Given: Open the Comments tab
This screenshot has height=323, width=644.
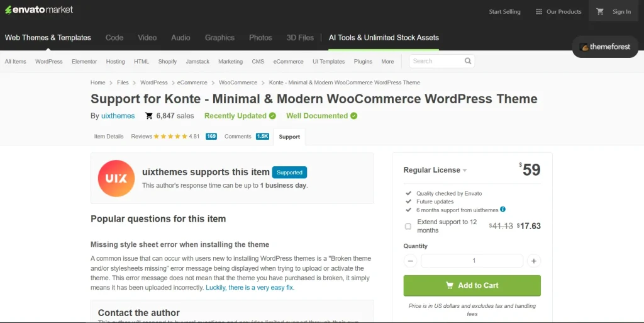Looking at the screenshot, I should click(238, 137).
